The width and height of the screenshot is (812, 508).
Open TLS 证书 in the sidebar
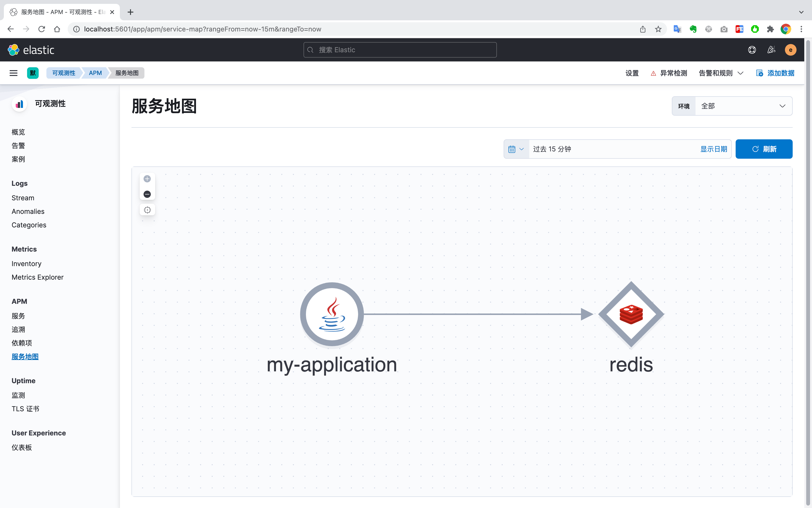25,409
